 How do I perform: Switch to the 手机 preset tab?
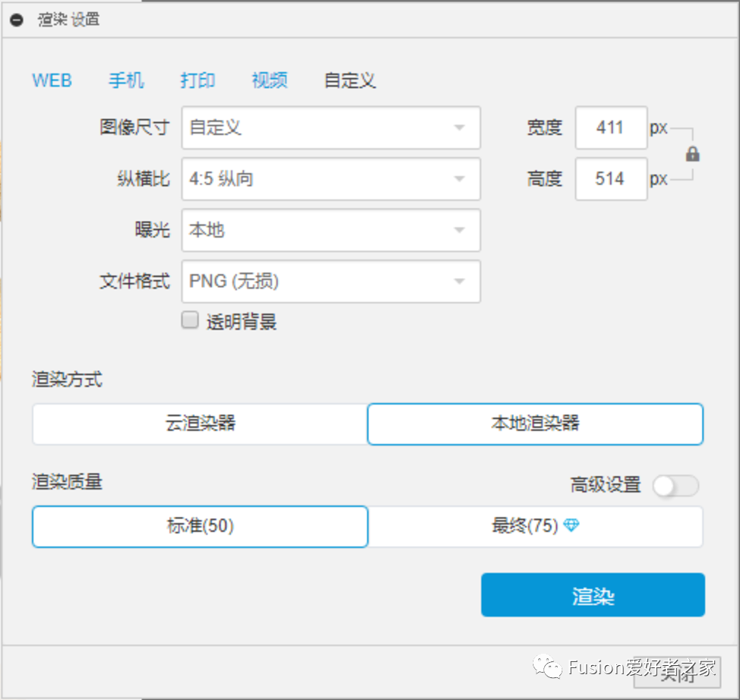coord(126,80)
